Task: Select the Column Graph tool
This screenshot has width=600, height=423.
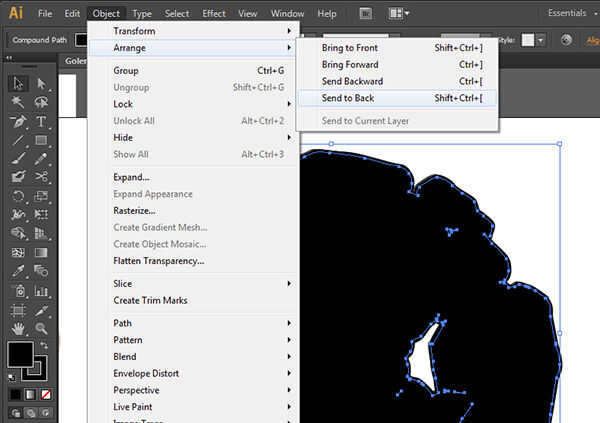Action: (x=41, y=291)
